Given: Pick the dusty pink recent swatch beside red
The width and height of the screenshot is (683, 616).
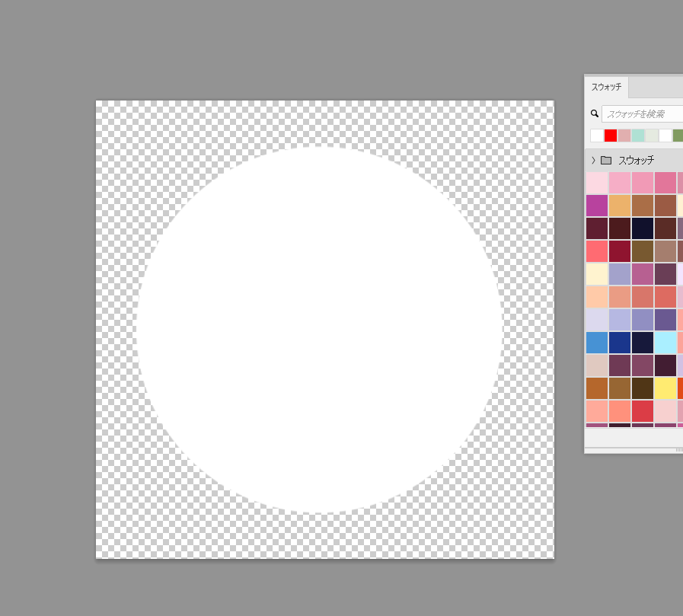Looking at the screenshot, I should coord(624,136).
